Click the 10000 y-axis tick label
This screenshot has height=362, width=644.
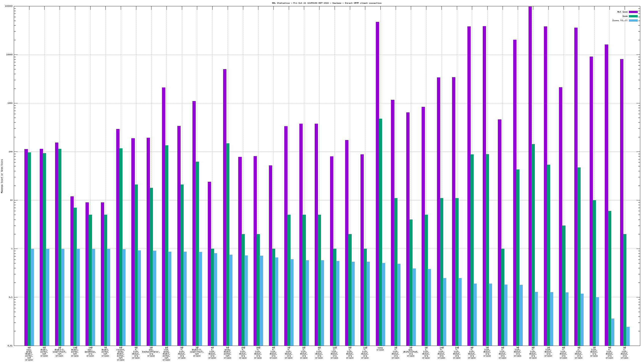point(9,55)
